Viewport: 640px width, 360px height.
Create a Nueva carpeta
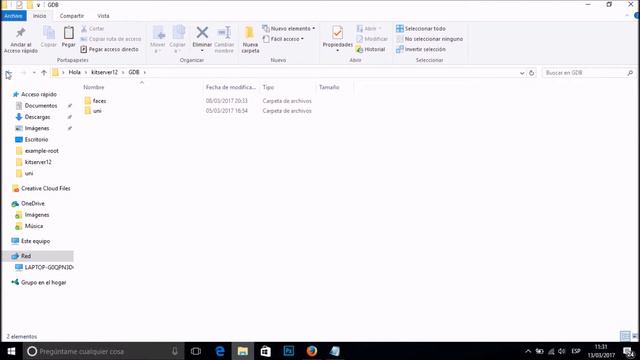(250, 39)
